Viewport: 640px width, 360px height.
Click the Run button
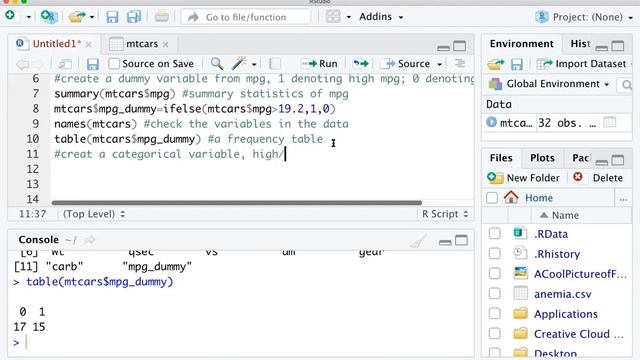(319, 64)
